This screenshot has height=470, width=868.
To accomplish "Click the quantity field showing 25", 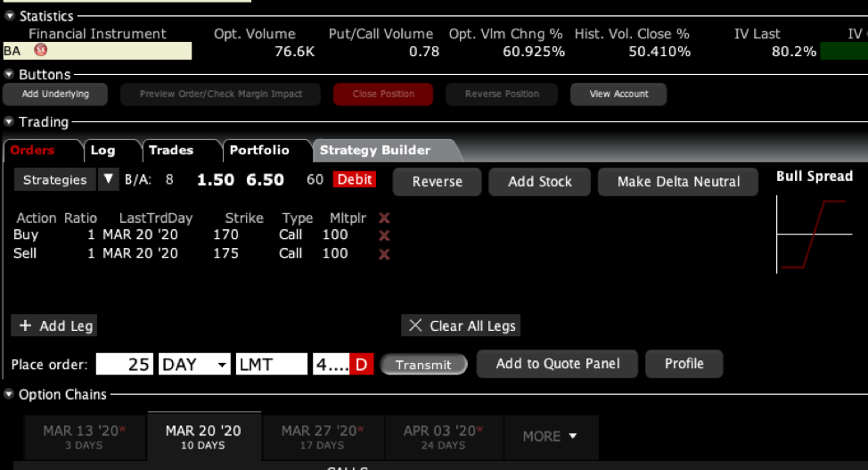I will coord(125,364).
